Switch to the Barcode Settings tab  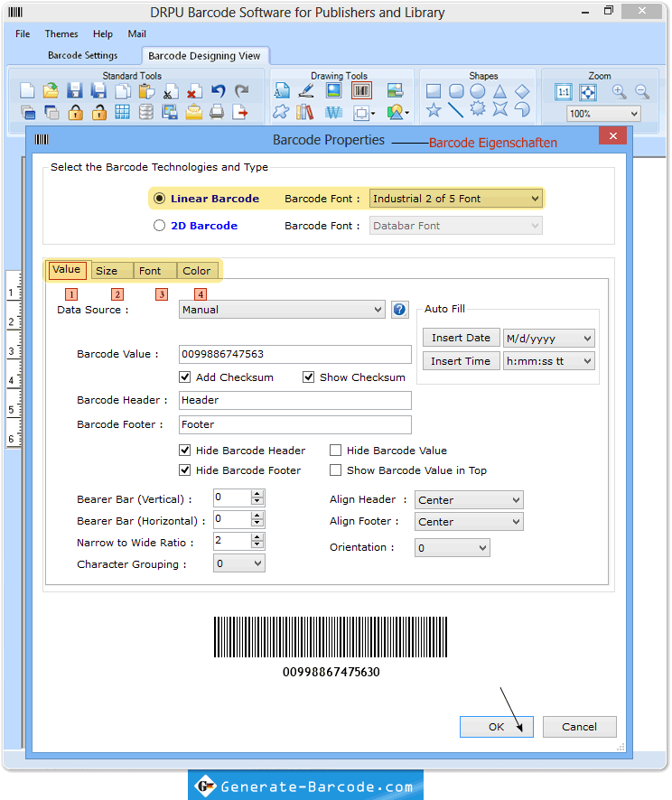pos(83,55)
